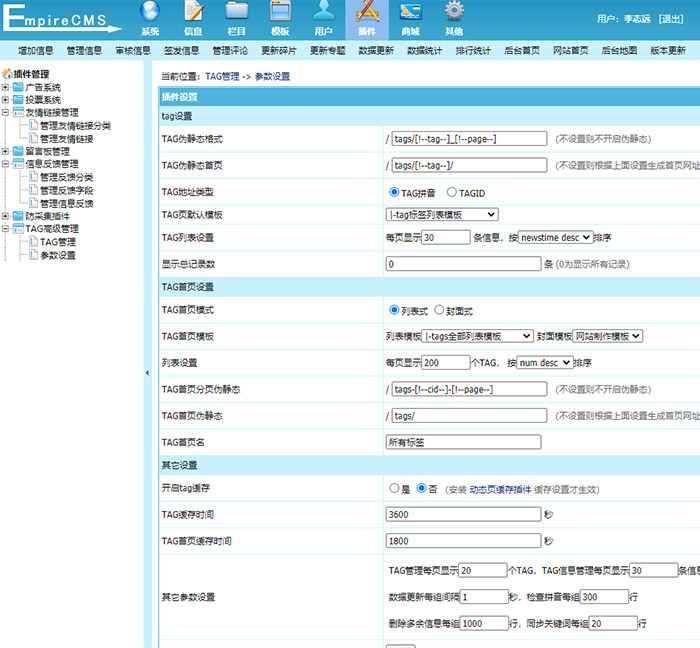Screen dimensions: 700x648
Task: Open 封面模板 网站制作模板 dropdown
Action: pos(608,336)
